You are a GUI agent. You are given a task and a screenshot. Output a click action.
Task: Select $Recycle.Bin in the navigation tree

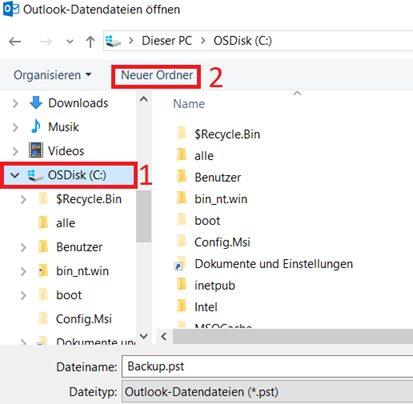tap(89, 199)
